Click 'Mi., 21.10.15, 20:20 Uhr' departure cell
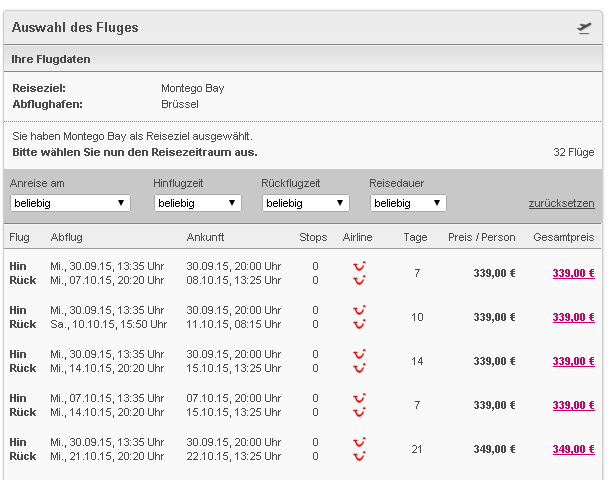Viewport: 613px width, 480px height. pos(107,456)
